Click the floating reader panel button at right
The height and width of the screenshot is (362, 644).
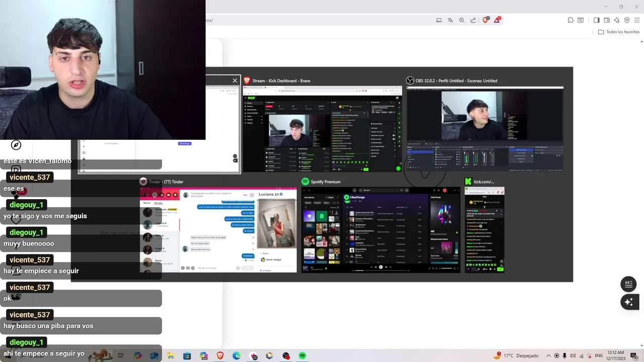628,284
